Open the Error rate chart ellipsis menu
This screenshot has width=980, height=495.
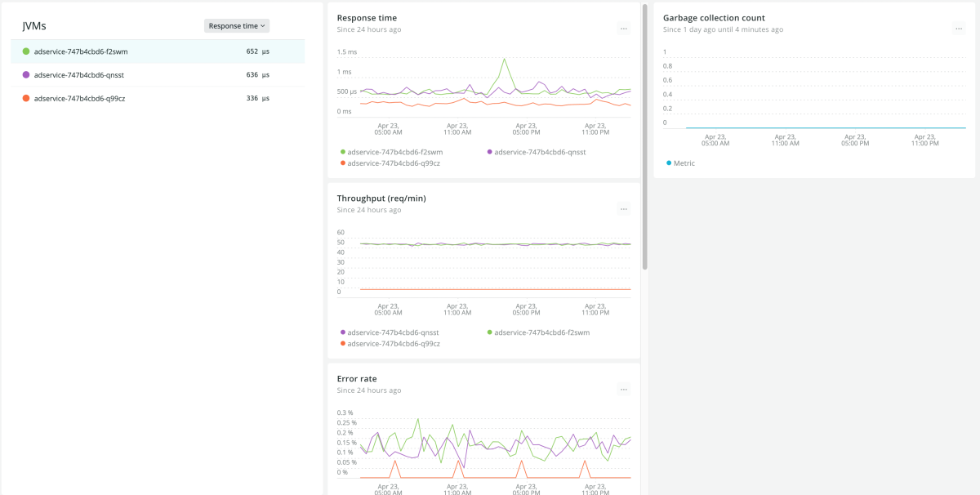coord(623,390)
